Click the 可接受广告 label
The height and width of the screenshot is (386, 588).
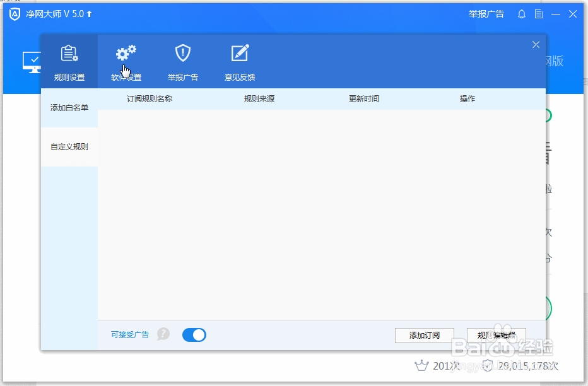pos(130,335)
